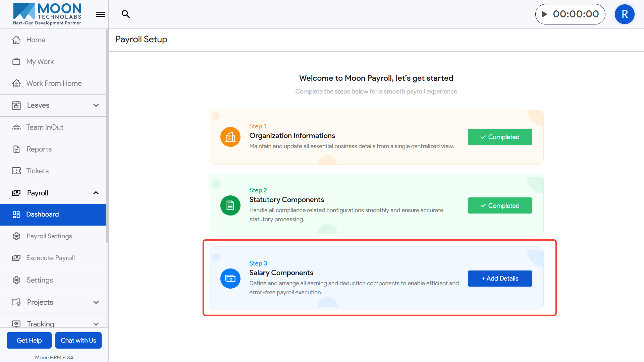The width and height of the screenshot is (644, 362).
Task: Click Statutory Components document icon
Action: tap(230, 205)
